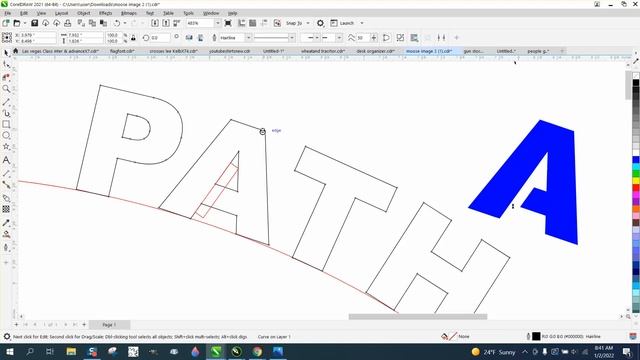640x360 pixels.
Task: Open the Bitmaps menu
Action: click(x=129, y=13)
